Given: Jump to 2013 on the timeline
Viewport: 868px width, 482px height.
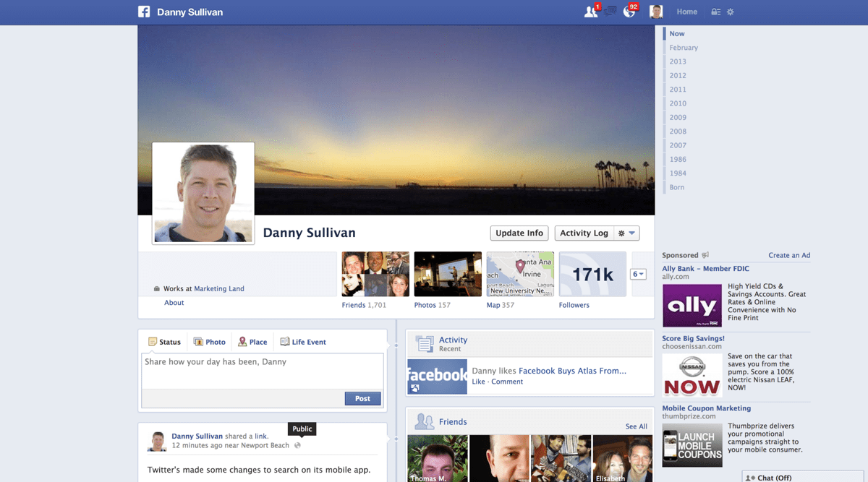Looking at the screenshot, I should pos(678,61).
